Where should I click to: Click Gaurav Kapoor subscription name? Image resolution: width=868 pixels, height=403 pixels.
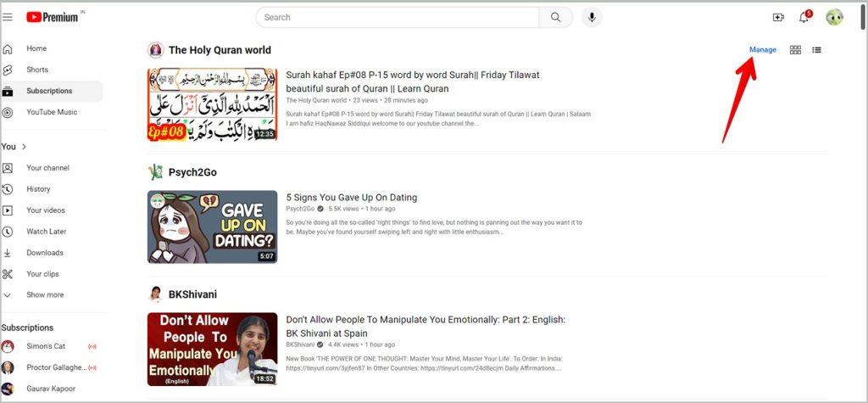click(x=51, y=389)
